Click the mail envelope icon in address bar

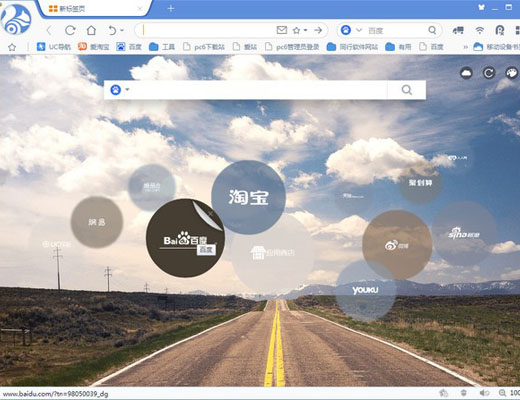[x=282, y=30]
